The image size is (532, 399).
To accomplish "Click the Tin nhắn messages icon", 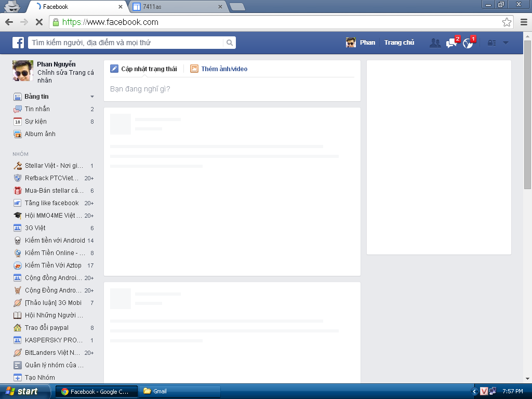I will 18,109.
